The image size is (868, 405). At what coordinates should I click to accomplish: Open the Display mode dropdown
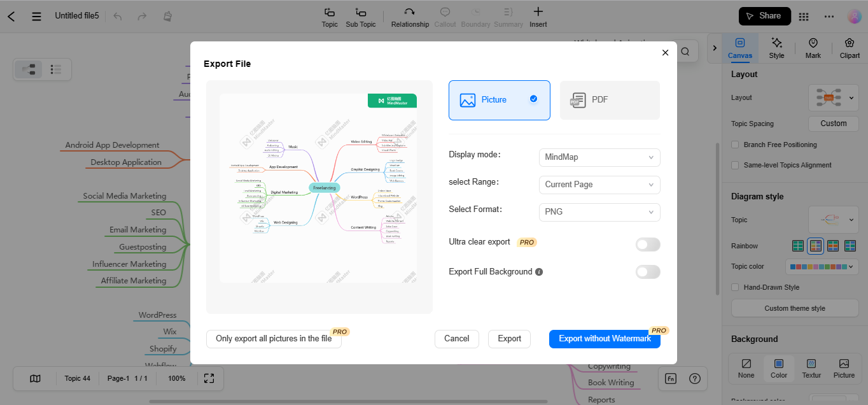pyautogui.click(x=599, y=157)
